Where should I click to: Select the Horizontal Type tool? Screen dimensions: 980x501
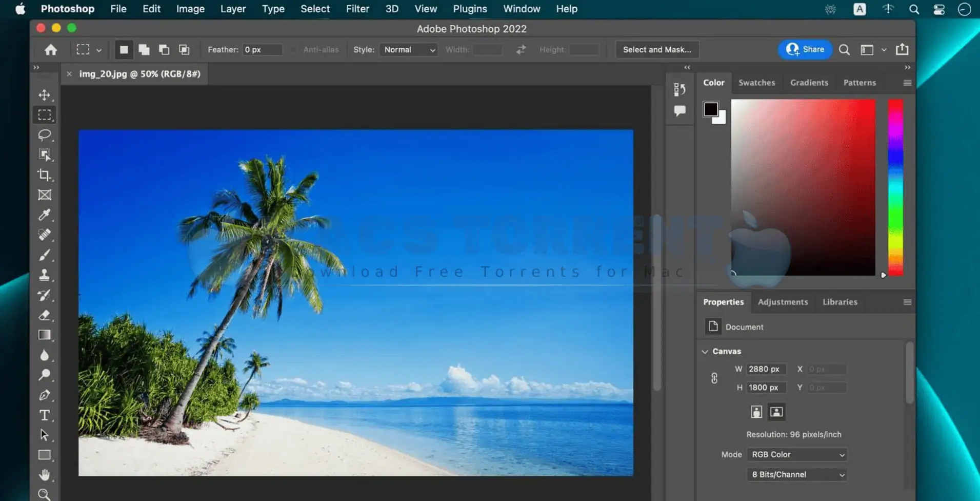[x=45, y=415]
